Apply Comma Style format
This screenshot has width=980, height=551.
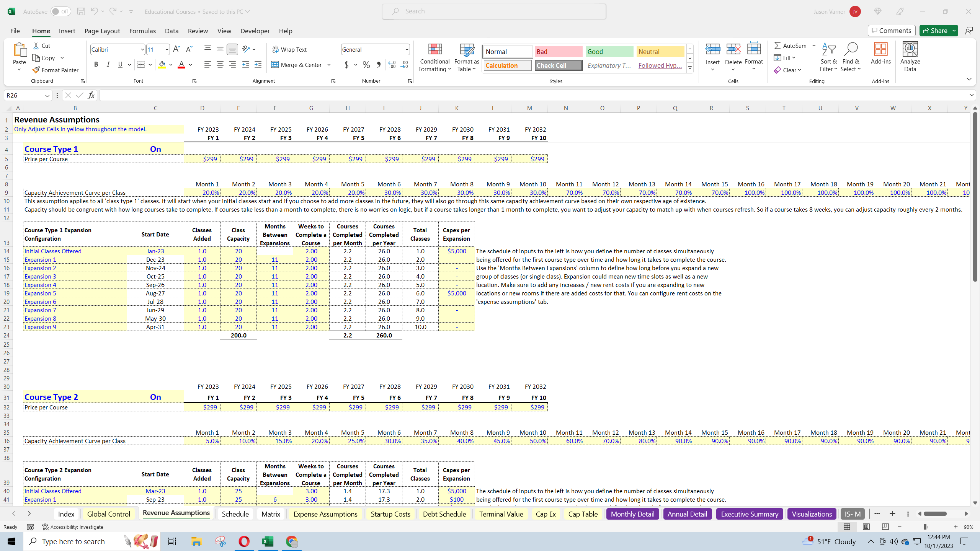[379, 65]
